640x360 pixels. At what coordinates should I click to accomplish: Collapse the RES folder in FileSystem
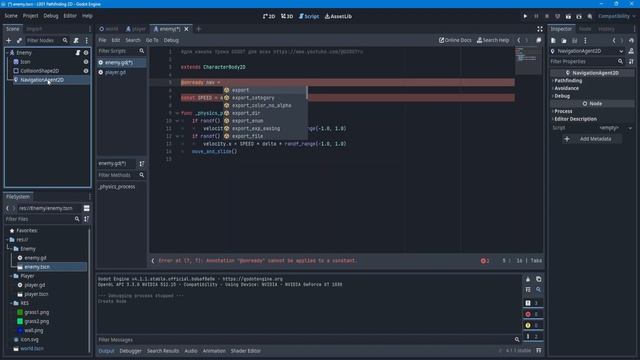tap(11, 303)
